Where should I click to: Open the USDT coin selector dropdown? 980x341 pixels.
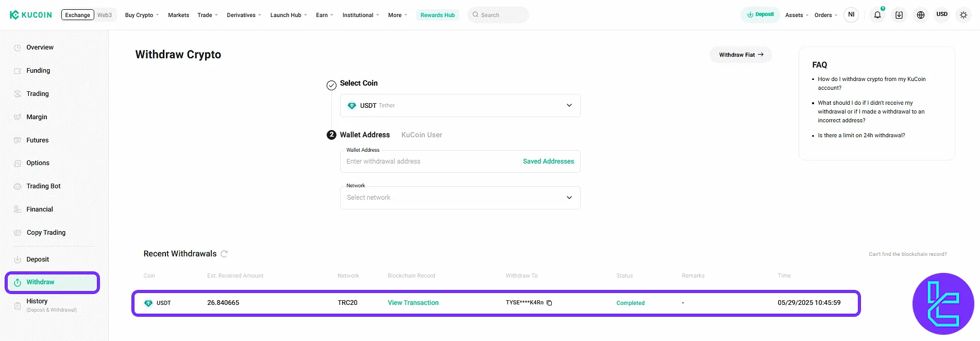tap(460, 106)
